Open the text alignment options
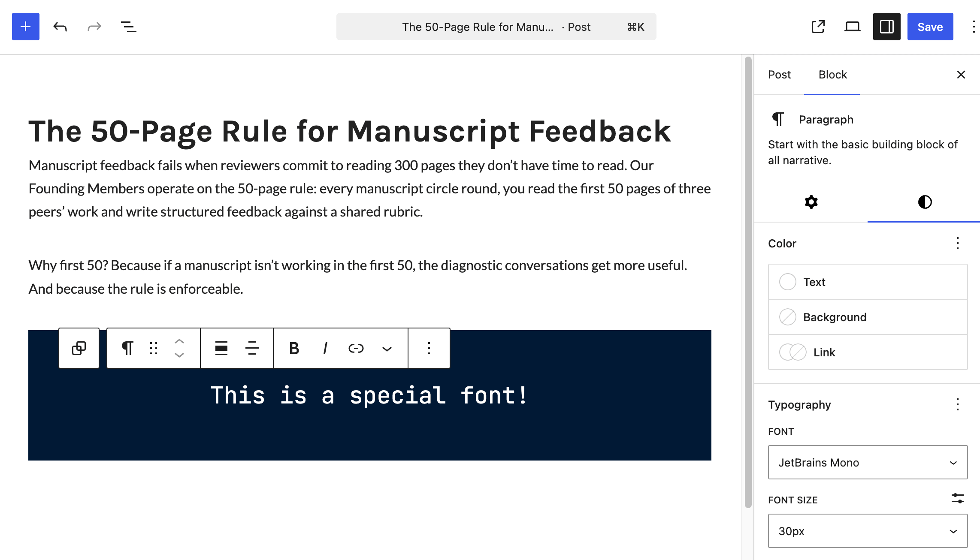 252,348
